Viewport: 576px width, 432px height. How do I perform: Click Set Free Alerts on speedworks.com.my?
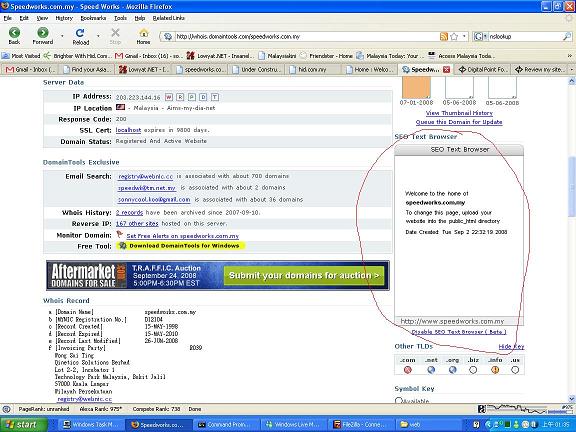coord(183,236)
